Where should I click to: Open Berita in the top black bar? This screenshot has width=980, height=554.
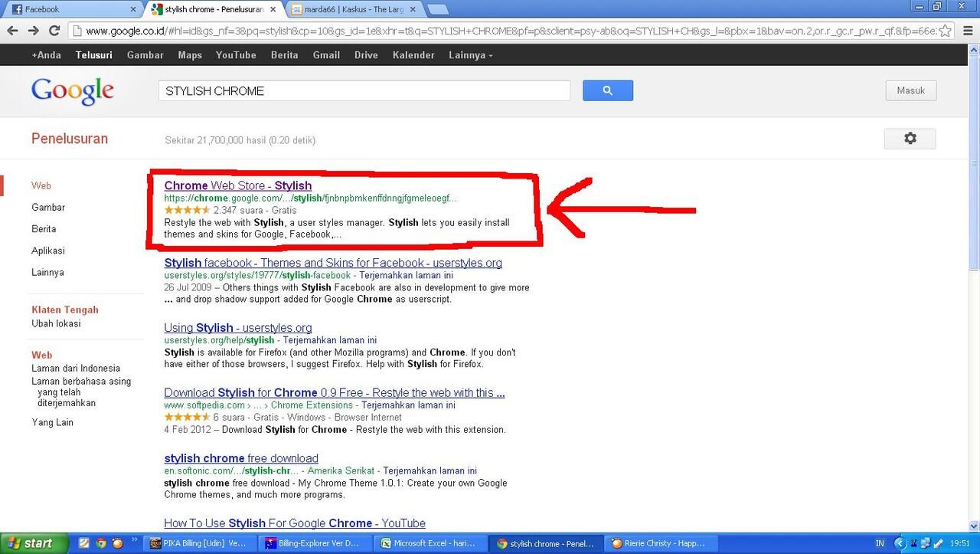pos(285,55)
